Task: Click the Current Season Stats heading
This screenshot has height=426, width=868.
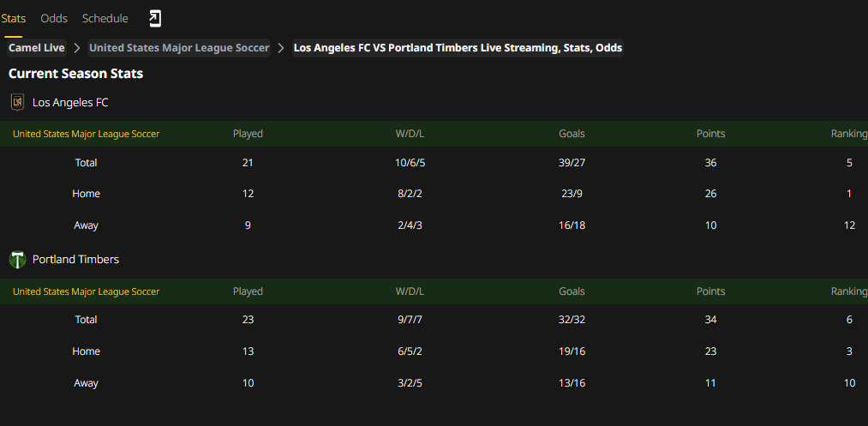Action: tap(76, 73)
